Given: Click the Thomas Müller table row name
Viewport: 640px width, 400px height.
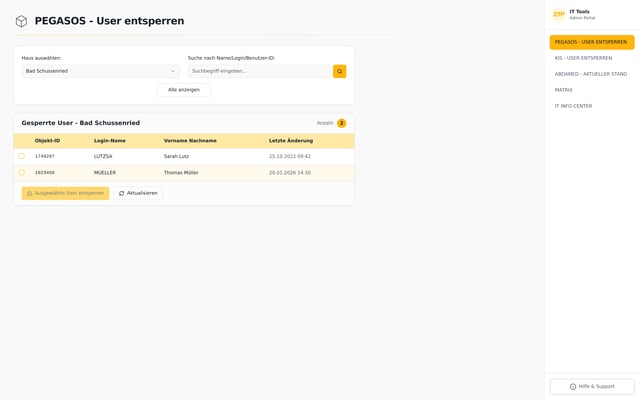Looking at the screenshot, I should coord(181,173).
